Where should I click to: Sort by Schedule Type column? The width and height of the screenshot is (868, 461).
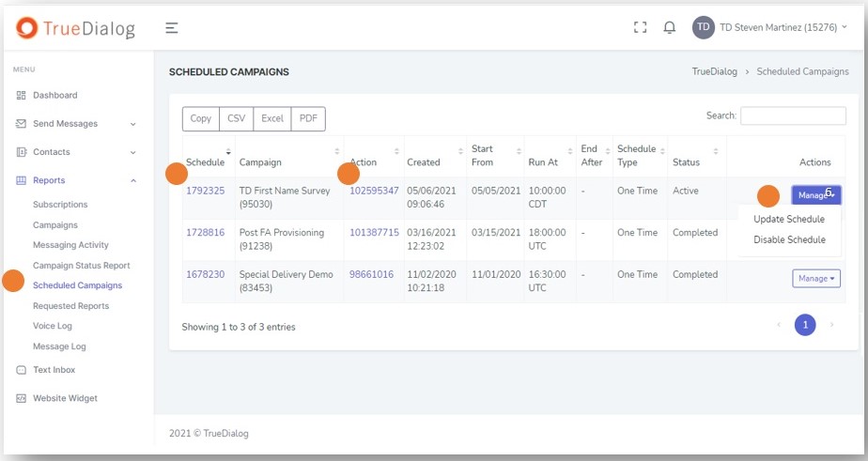(641, 156)
